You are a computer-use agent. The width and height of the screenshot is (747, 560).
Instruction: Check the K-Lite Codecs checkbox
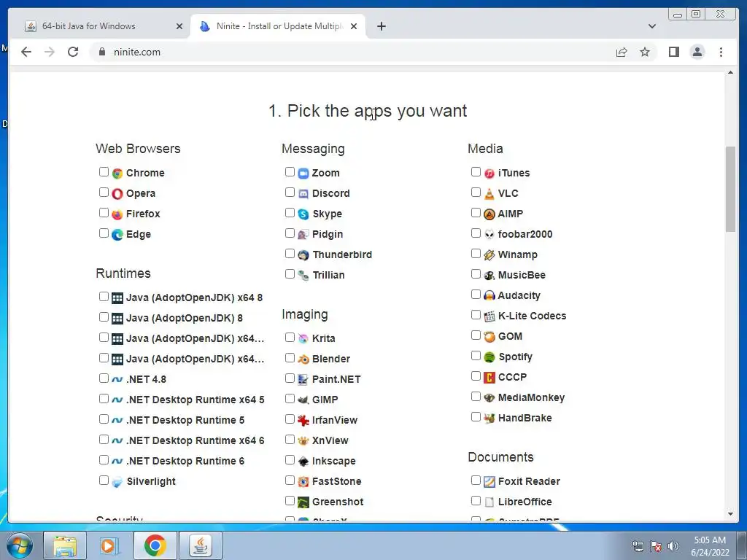476,315
